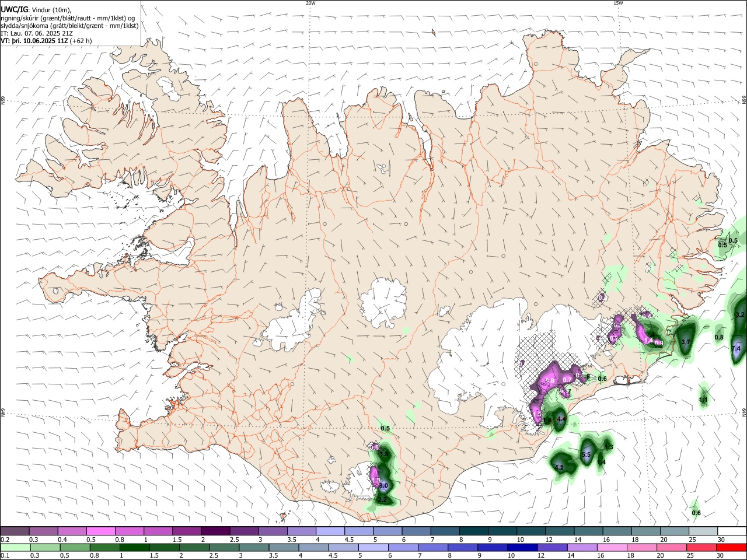
Task: Click the dark teal swatch between 8 and 9
Action: (x=474, y=531)
